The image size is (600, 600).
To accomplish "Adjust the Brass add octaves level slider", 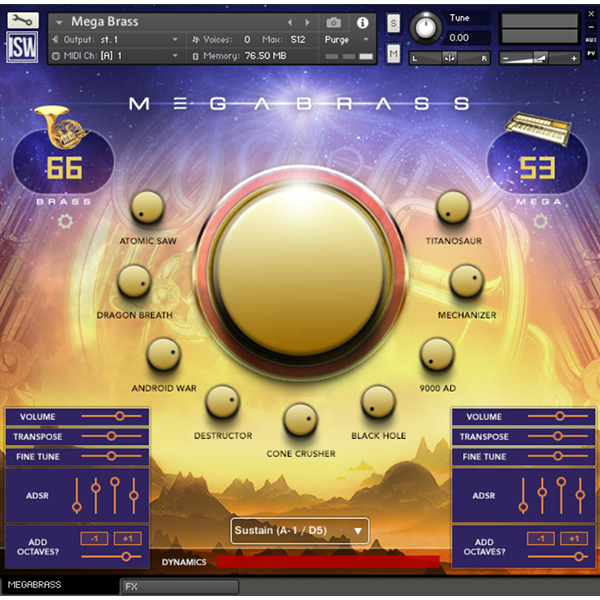I will 111,556.
